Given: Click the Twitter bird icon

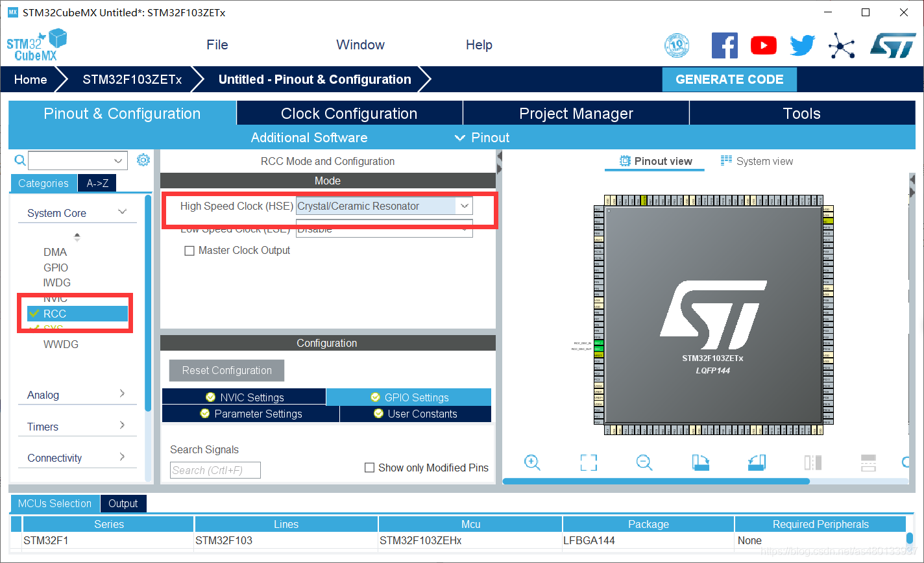Looking at the screenshot, I should tap(802, 45).
